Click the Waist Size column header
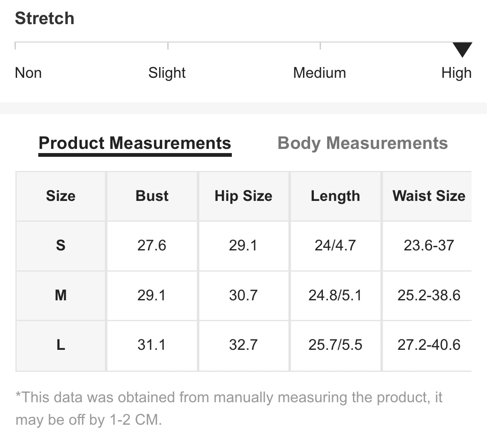The height and width of the screenshot is (448, 487). (x=429, y=196)
